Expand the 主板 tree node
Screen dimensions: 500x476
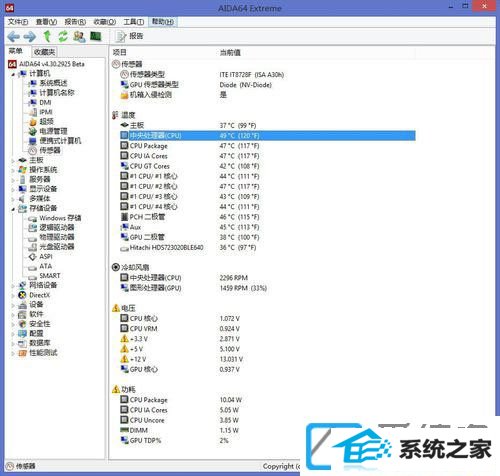pos(13,161)
